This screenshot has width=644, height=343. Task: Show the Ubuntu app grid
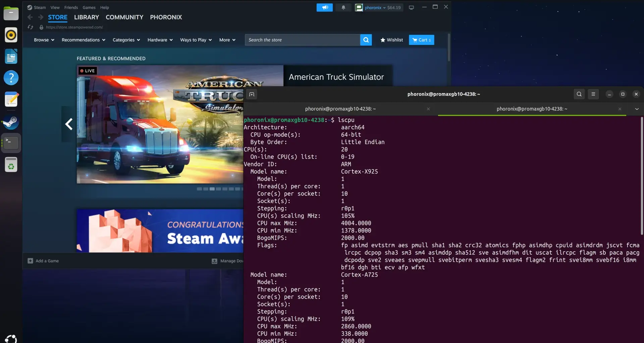click(11, 338)
